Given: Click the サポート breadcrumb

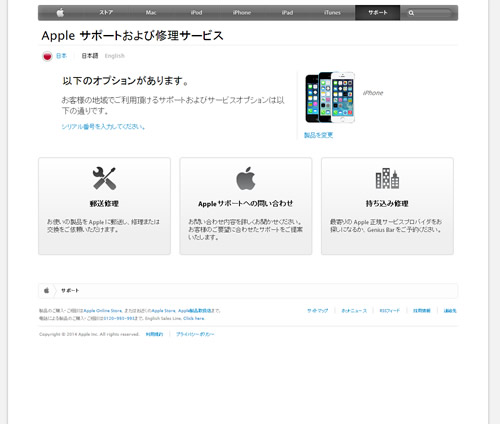Looking at the screenshot, I should point(70,291).
